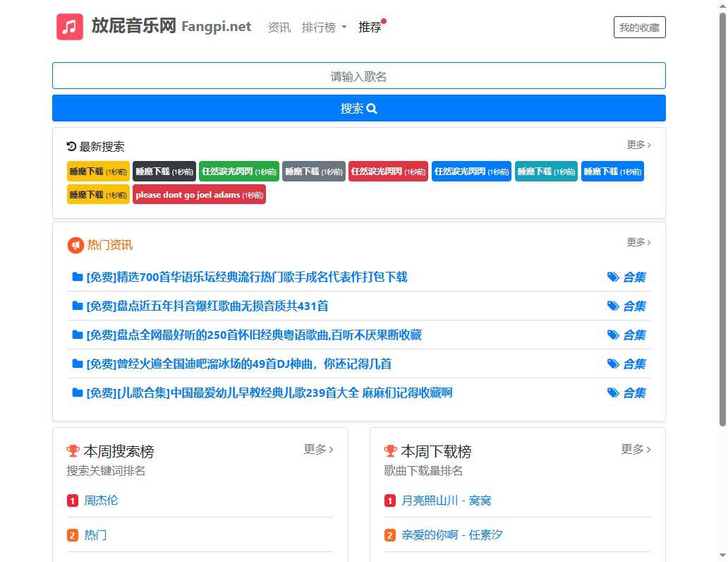The width and height of the screenshot is (728, 562).
Task: Open the 资讯 navigation item
Action: click(x=279, y=28)
